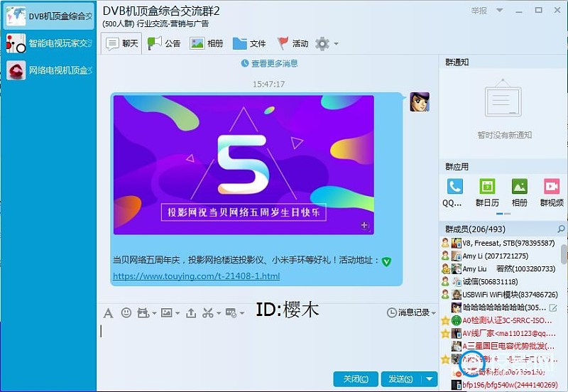Click the 关闭(C) button
The width and height of the screenshot is (568, 392).
(x=356, y=379)
